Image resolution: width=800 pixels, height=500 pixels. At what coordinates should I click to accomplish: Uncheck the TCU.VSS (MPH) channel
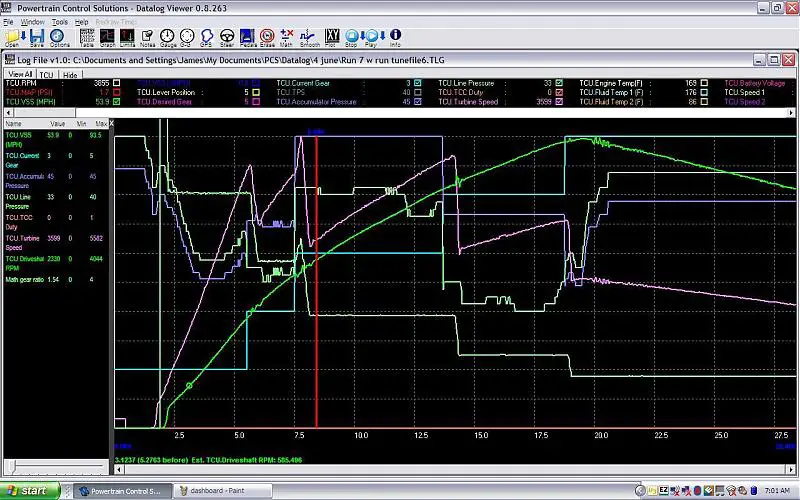point(117,102)
